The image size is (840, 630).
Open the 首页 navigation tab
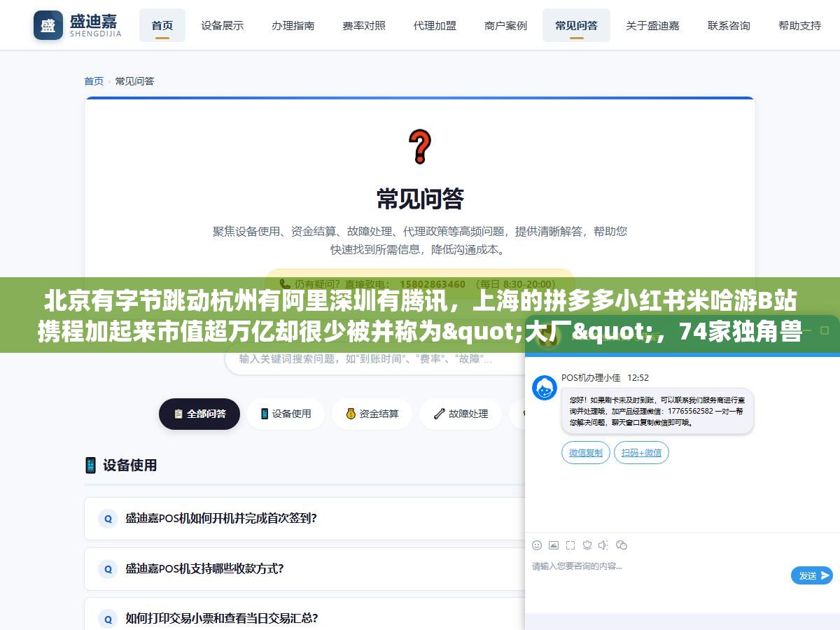click(x=162, y=25)
